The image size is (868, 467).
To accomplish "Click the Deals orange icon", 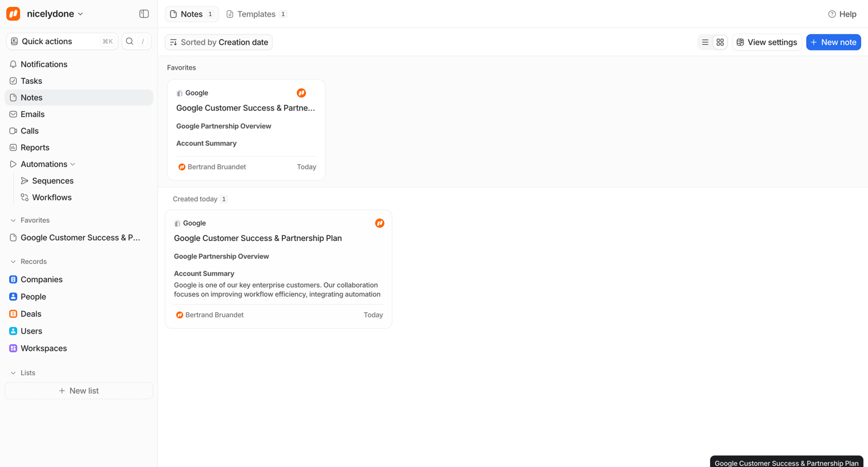I will (x=13, y=314).
